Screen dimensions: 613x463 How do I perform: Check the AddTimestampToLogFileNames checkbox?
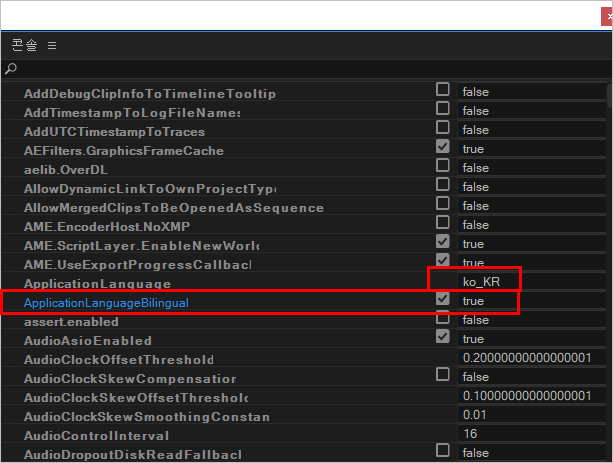[443, 108]
